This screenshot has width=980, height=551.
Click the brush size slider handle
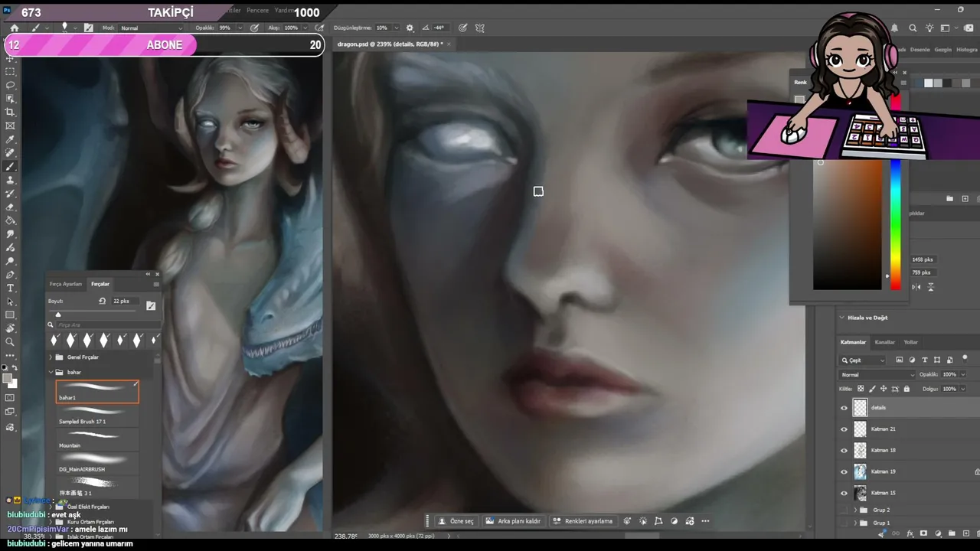(57, 315)
